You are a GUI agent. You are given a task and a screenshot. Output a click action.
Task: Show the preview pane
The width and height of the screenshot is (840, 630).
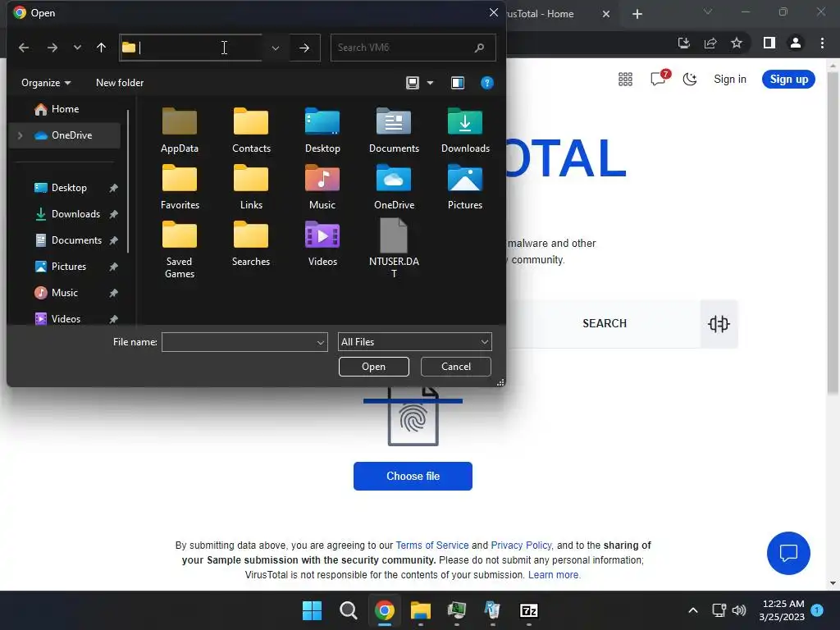click(458, 83)
